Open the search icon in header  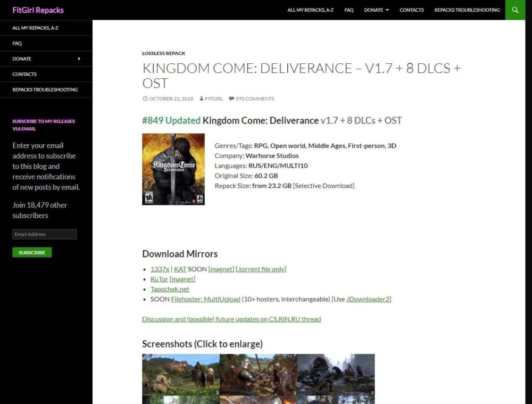[515, 10]
